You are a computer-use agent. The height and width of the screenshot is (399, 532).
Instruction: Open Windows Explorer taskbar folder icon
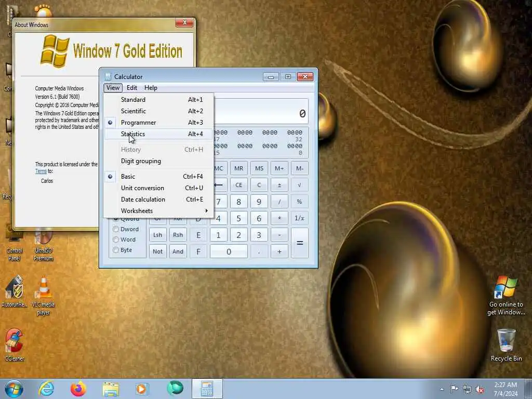[x=111, y=389]
